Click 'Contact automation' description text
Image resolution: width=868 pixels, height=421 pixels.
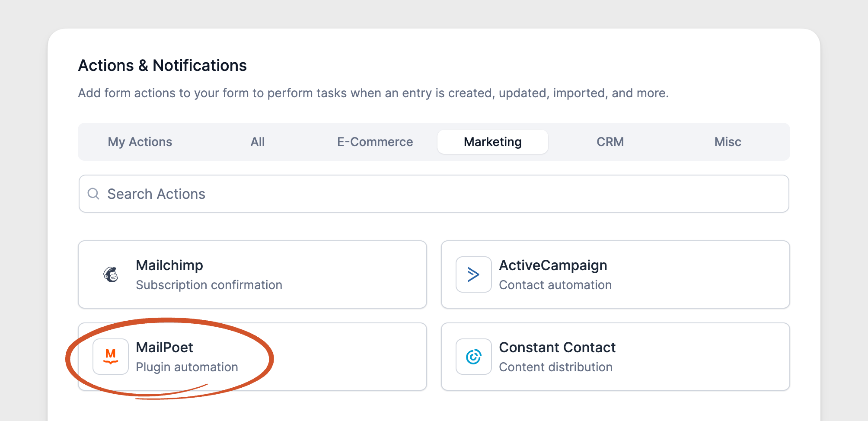pos(555,285)
